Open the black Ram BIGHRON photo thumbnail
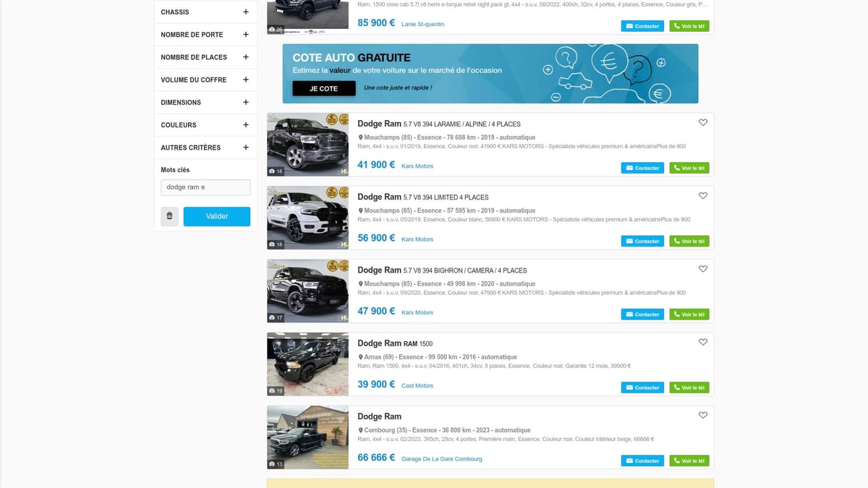 click(307, 290)
